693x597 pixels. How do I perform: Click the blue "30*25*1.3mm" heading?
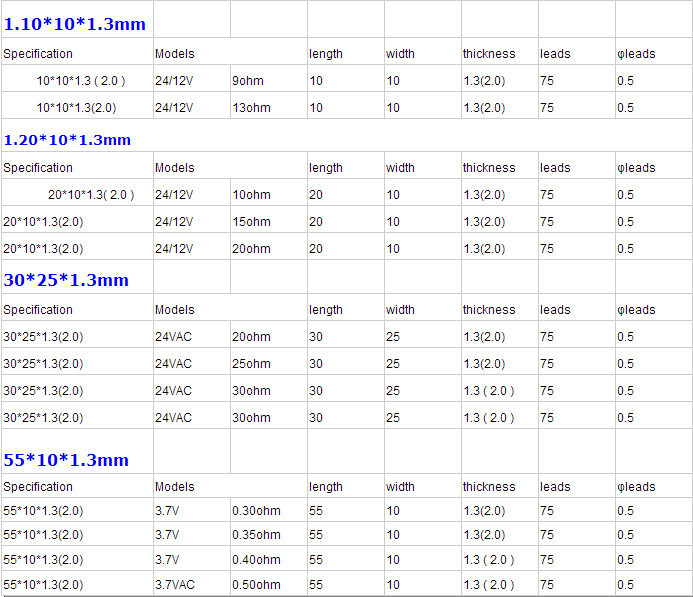[66, 280]
